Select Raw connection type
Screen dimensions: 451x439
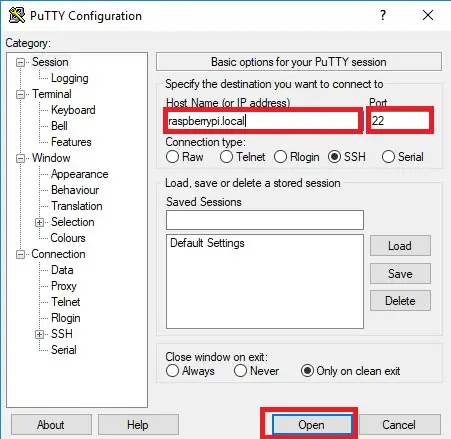click(172, 157)
